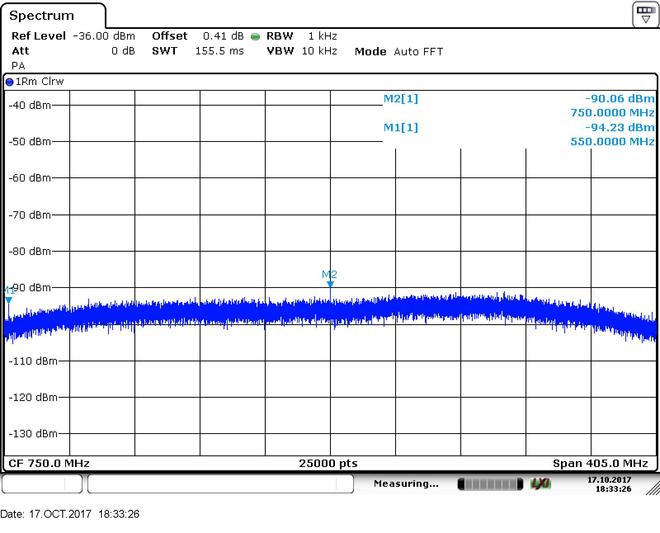Click the -70 dBm axis label
Screen dimensions: 660x533
30,215
